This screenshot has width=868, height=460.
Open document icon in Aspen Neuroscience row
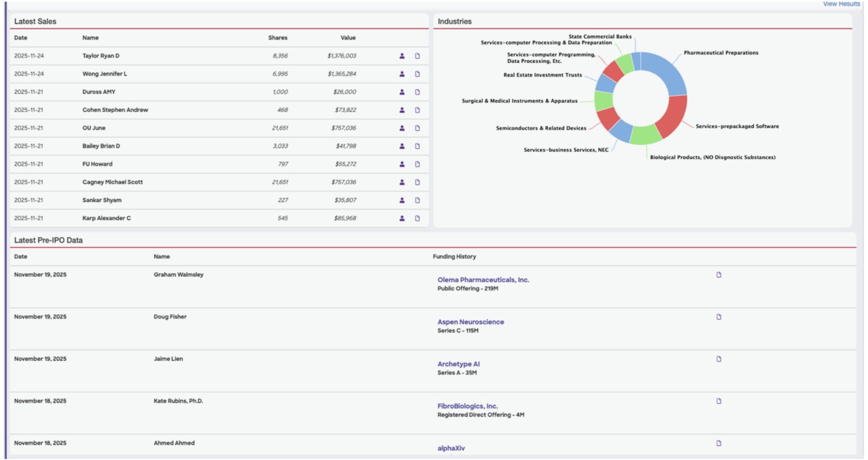click(x=719, y=317)
